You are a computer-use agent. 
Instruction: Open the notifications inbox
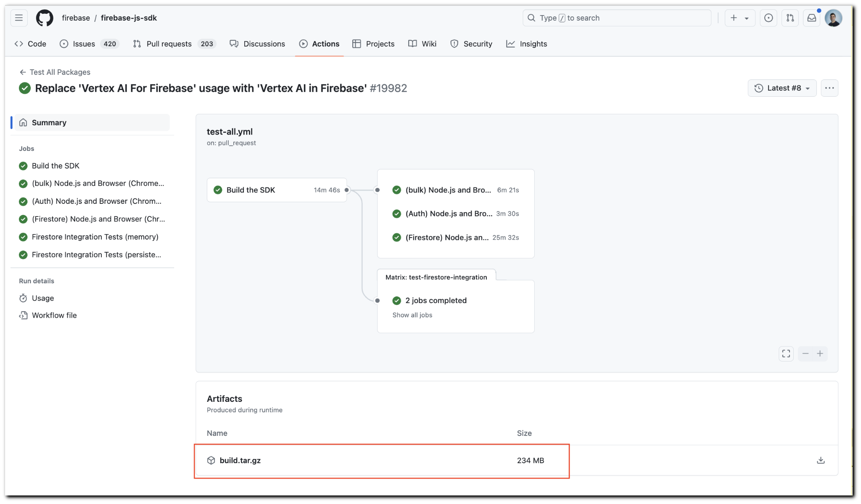tap(812, 18)
